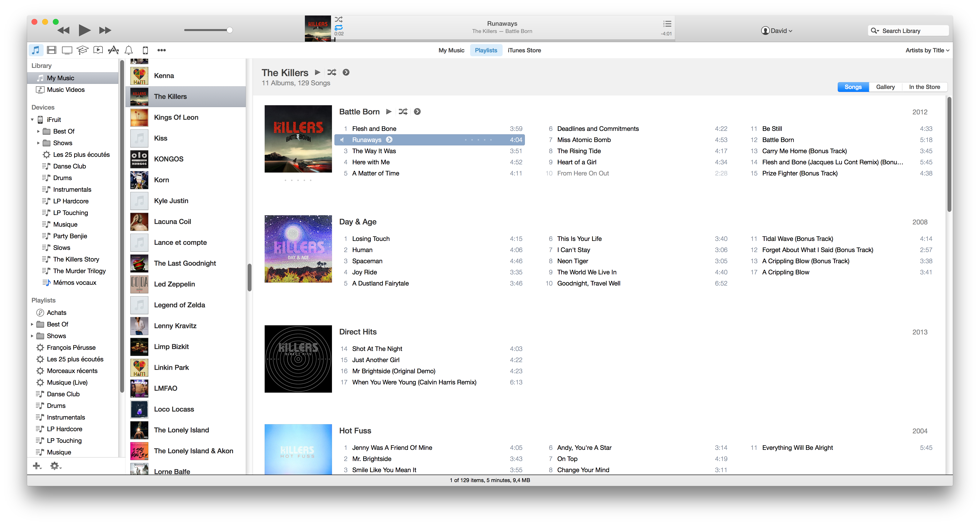
Task: Open the David account menu
Action: (776, 31)
